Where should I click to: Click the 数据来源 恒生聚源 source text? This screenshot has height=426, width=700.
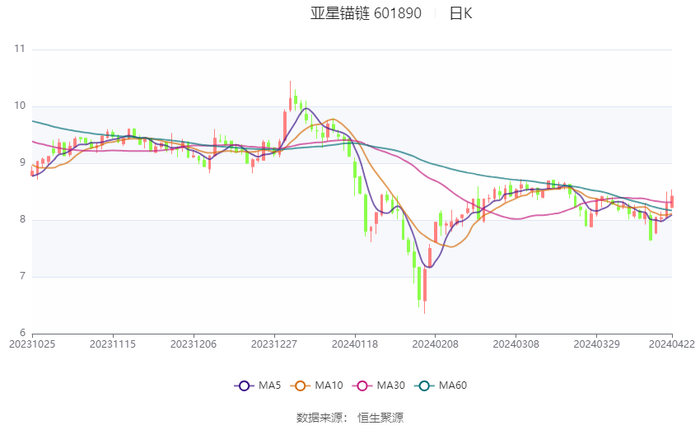click(350, 417)
